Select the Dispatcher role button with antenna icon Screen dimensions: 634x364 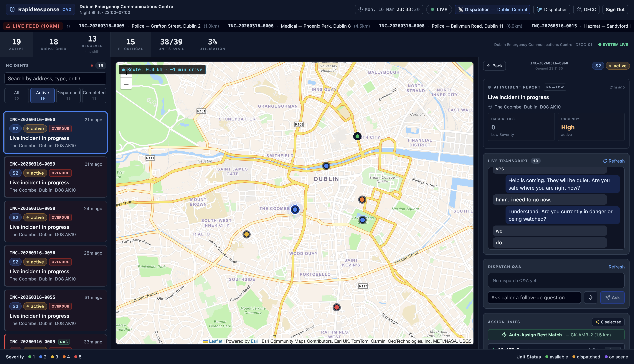tap(551, 9)
